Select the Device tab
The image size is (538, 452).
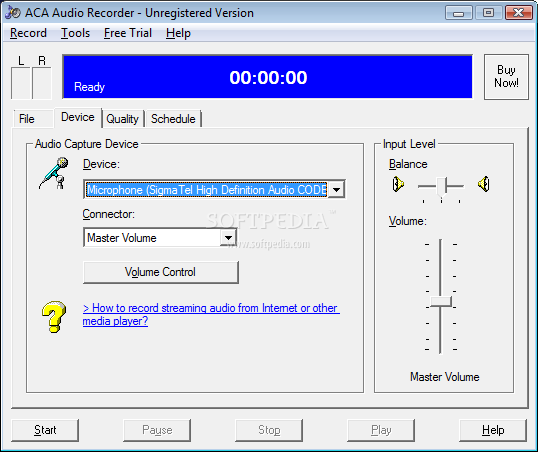pyautogui.click(x=78, y=117)
